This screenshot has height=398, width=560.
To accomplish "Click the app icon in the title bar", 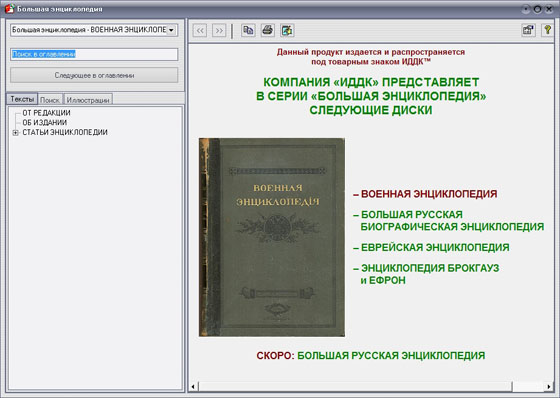I will click(9, 9).
